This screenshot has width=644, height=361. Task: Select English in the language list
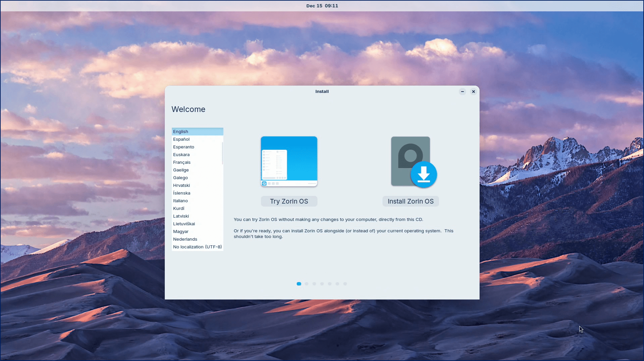coord(181,132)
